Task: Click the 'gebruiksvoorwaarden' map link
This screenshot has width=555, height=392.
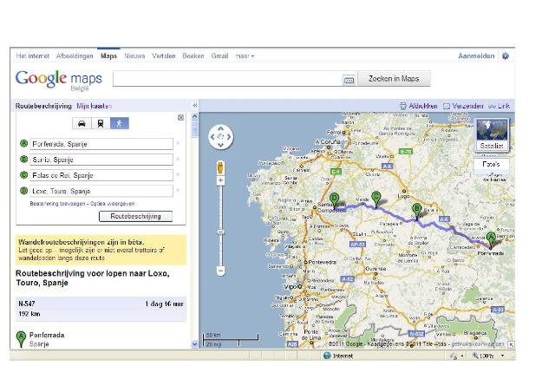Action: point(478,343)
